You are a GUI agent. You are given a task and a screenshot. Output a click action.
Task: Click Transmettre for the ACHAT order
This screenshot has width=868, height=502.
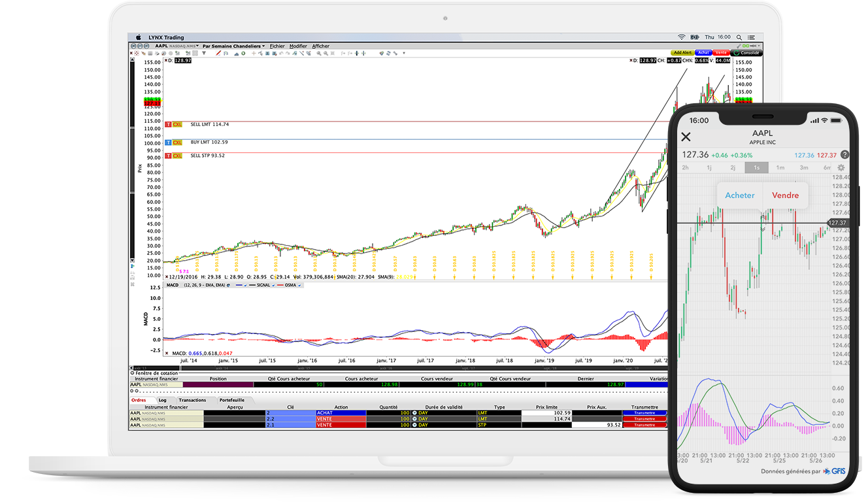[644, 413]
